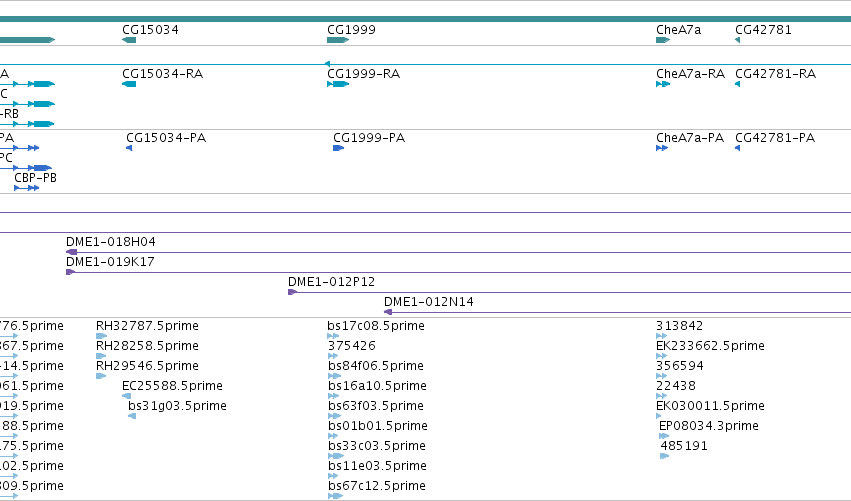Select the CBP-PB coding arrows glyph

27,188
